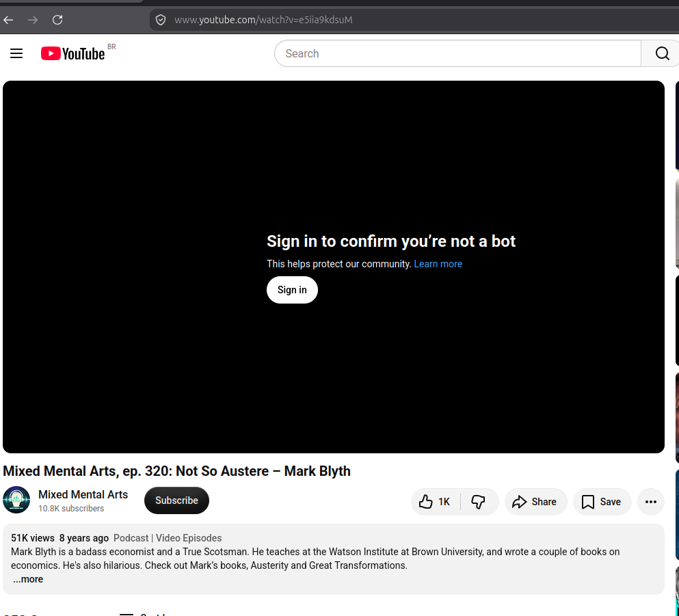The width and height of the screenshot is (679, 616).
Task: Click the 'Sign in to confirm' heading
Action: (391, 241)
